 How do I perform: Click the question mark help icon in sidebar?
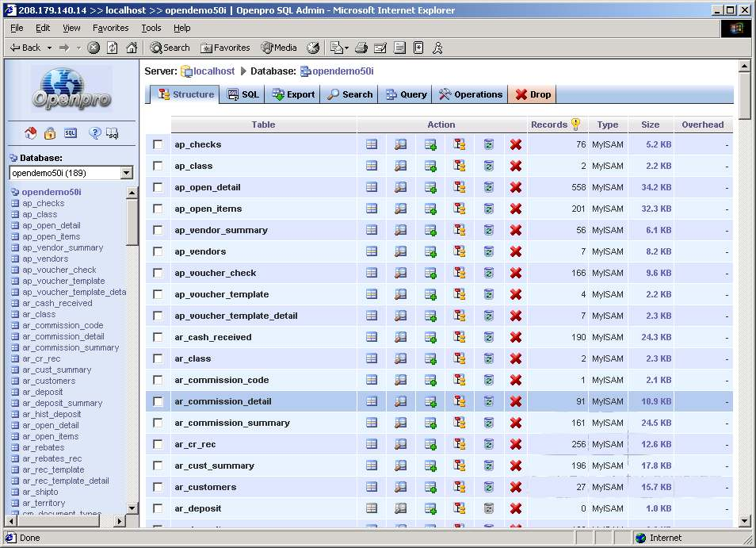click(94, 133)
